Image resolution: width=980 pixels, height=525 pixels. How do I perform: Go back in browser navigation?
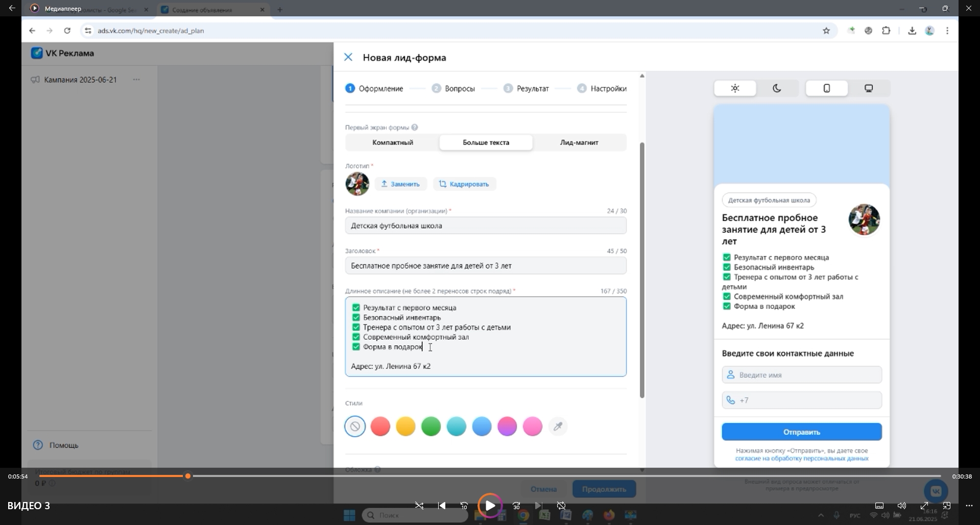[x=32, y=31]
